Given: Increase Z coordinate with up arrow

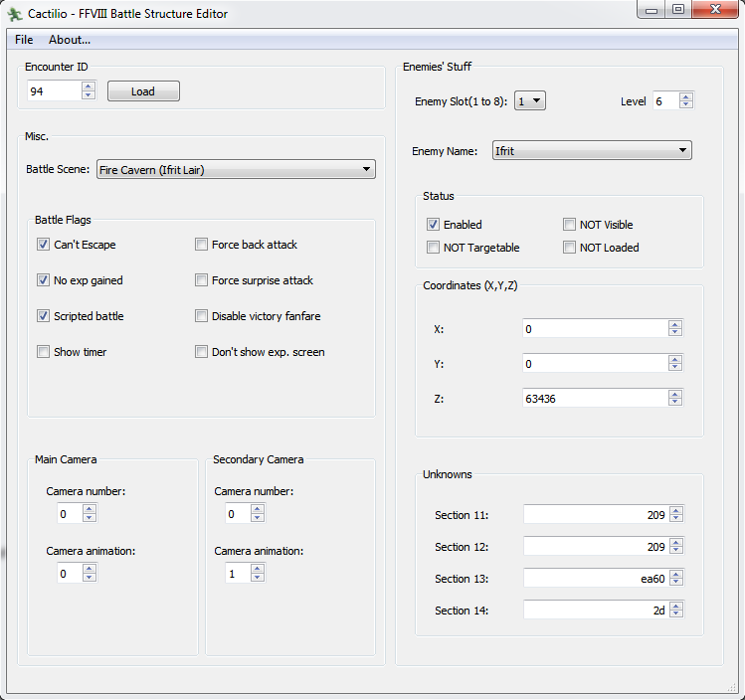Looking at the screenshot, I should click(x=675, y=394).
